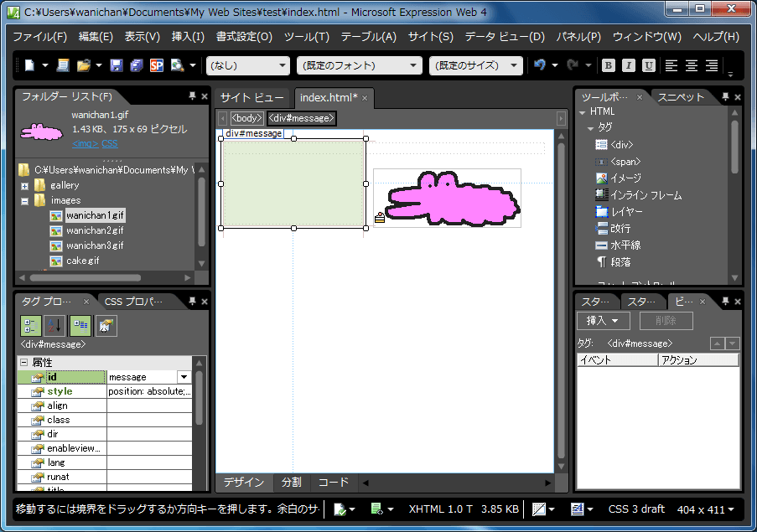This screenshot has height=532, width=757.
Task: Toggle show set properties on top
Action: click(80, 326)
